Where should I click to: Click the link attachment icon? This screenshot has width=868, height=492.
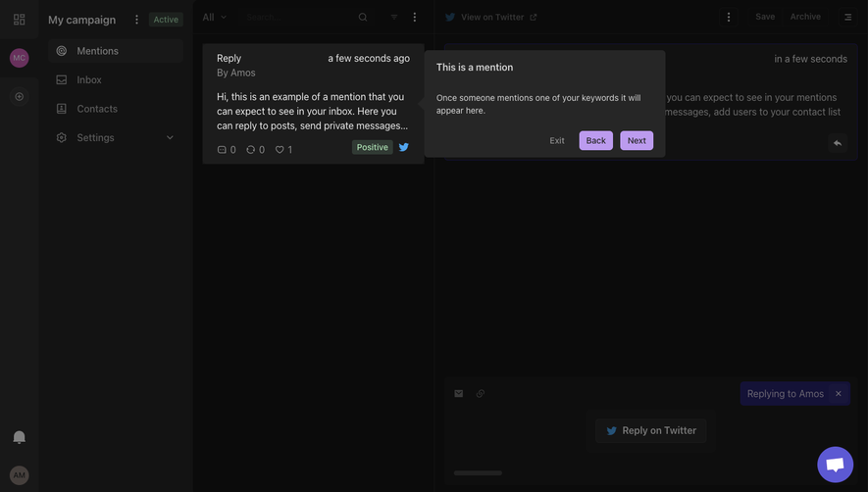click(481, 393)
